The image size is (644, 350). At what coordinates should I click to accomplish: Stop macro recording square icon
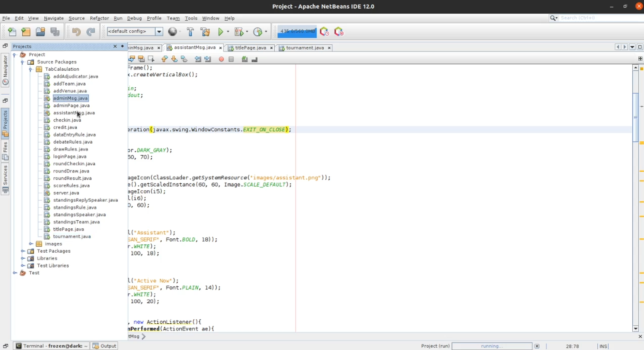231,59
